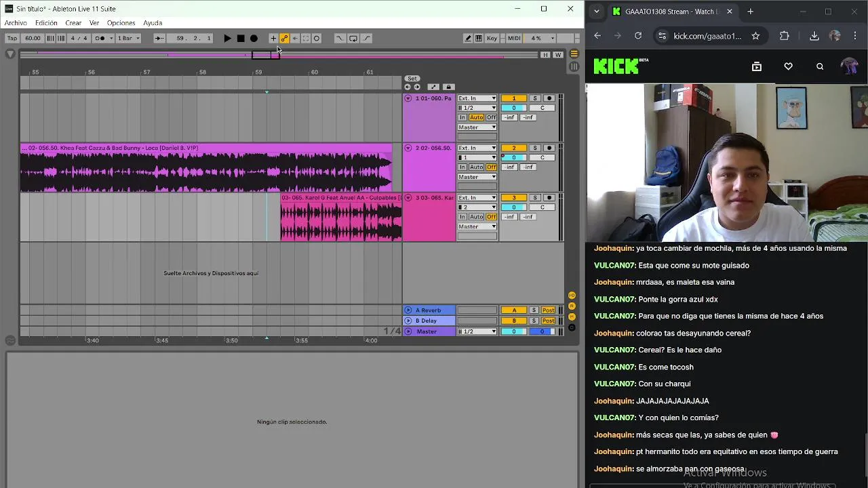Toggle the M mixer show button
The height and width of the screenshot is (488, 868).
pos(572,317)
